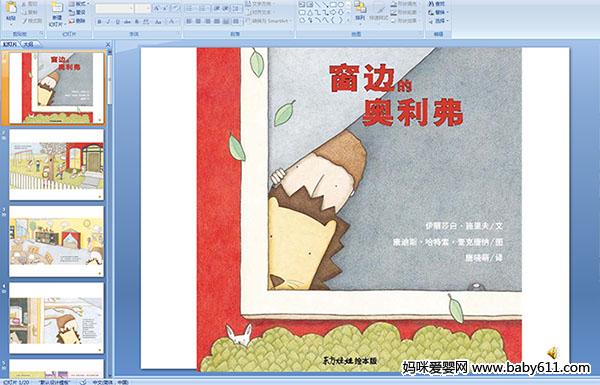The height and width of the screenshot is (385, 600).
Task: Click the Format Painter brush icon
Action: pos(25,21)
